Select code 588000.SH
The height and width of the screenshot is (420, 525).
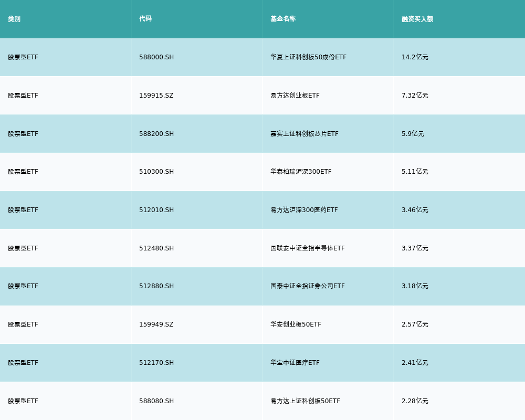click(156, 57)
